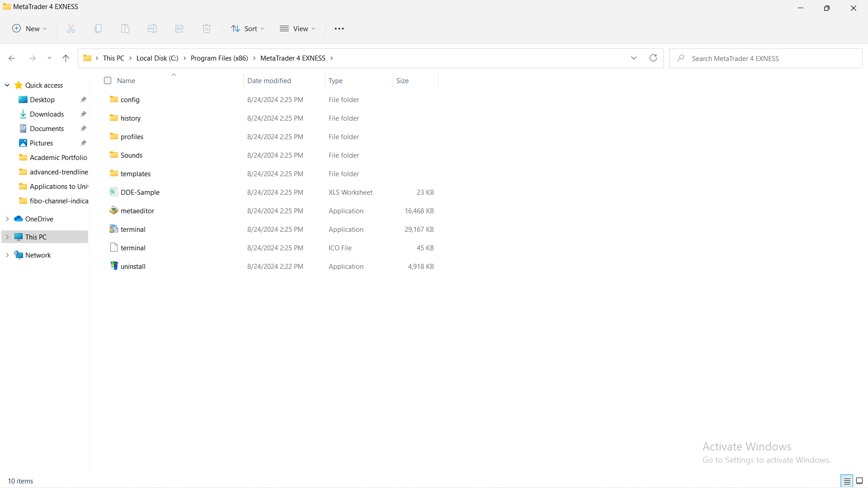
Task: Toggle the select-all checkbox by Name
Action: coord(108,80)
